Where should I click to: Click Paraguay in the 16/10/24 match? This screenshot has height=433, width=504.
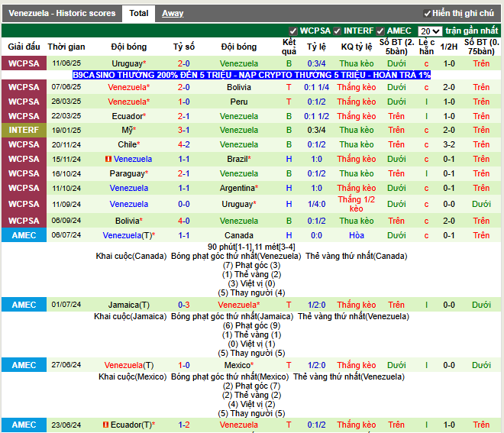click(x=129, y=173)
